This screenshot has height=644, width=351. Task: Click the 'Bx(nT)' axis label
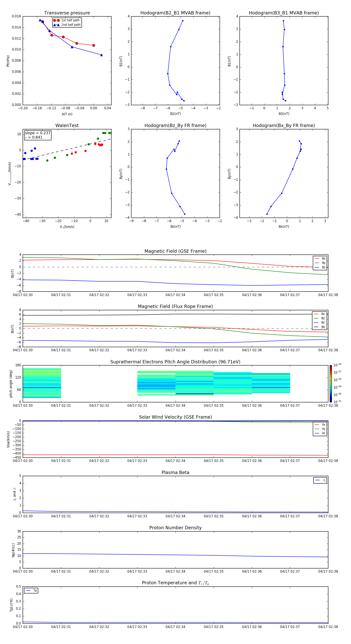tap(284, 227)
